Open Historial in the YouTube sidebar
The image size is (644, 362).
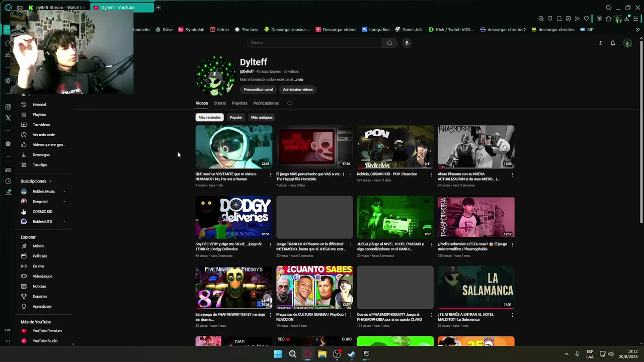[39, 105]
